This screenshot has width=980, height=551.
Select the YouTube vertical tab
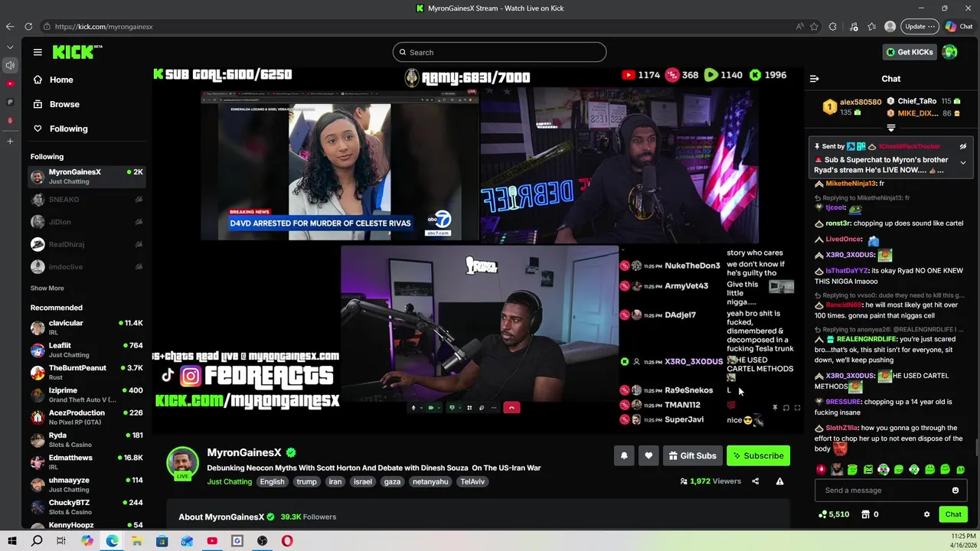click(10, 83)
